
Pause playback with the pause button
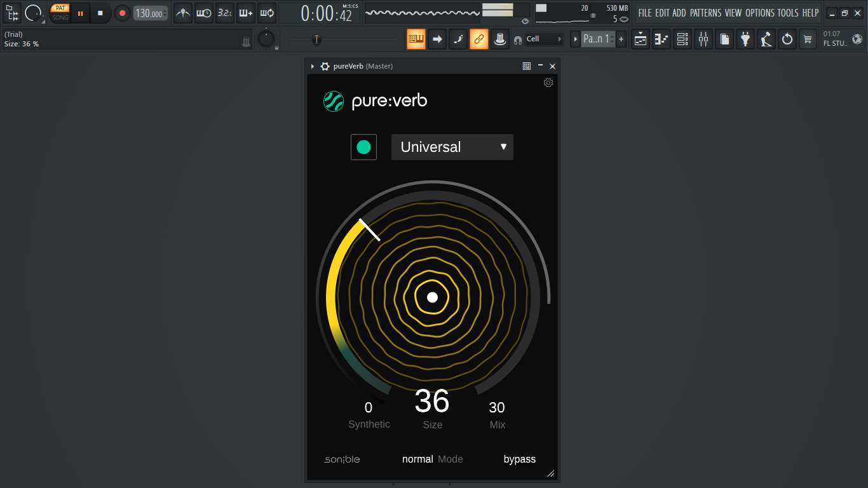pyautogui.click(x=81, y=13)
